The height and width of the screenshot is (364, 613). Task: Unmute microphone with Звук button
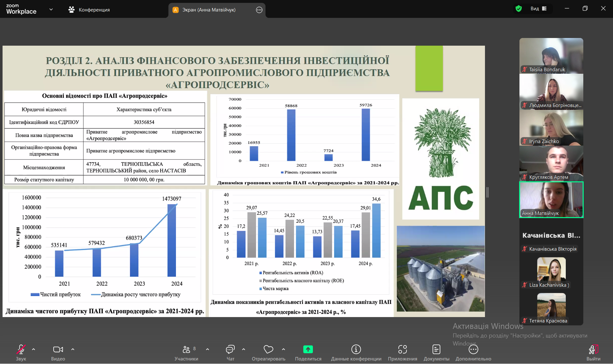click(x=21, y=350)
